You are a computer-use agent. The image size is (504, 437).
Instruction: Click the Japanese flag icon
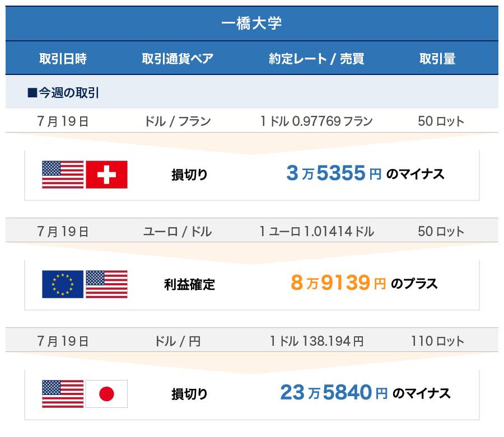pos(106,394)
